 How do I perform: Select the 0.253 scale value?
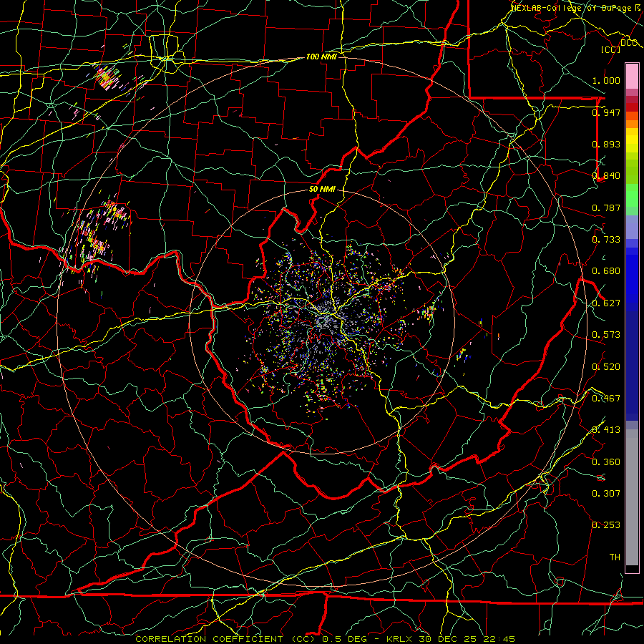[x=606, y=525]
